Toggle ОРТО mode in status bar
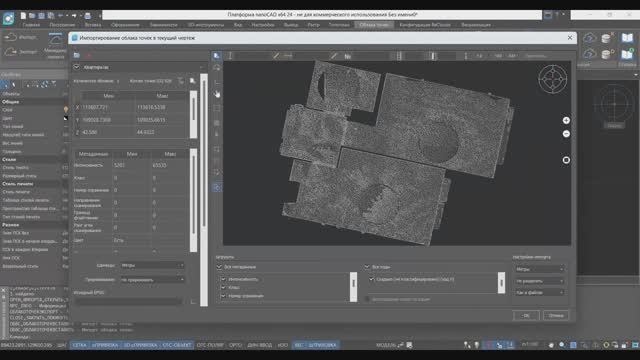 coord(236,345)
